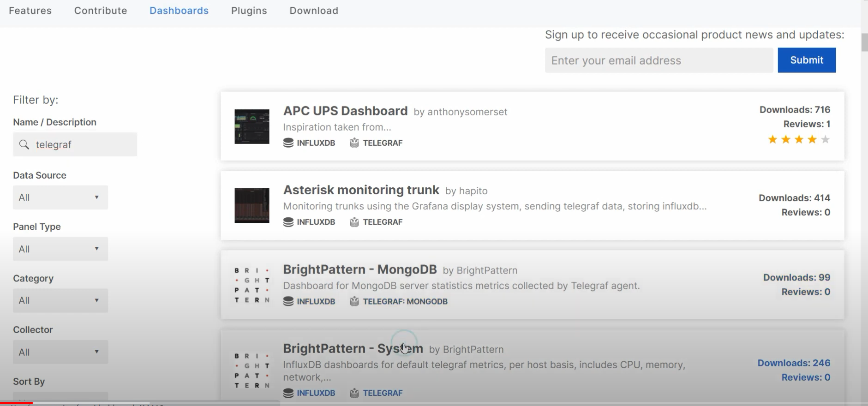Image resolution: width=868 pixels, height=406 pixels.
Task: Click 'Downloads: 716' text
Action: click(x=795, y=110)
